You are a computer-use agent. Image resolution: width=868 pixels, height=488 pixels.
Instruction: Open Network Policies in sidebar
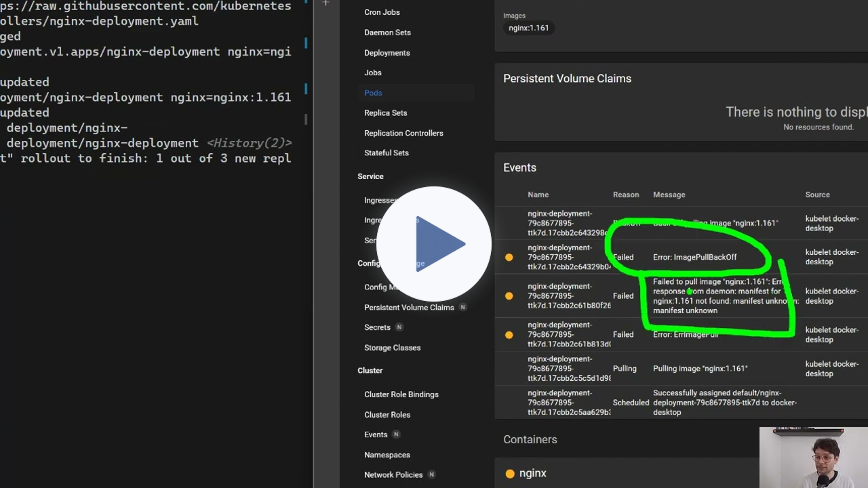(393, 475)
